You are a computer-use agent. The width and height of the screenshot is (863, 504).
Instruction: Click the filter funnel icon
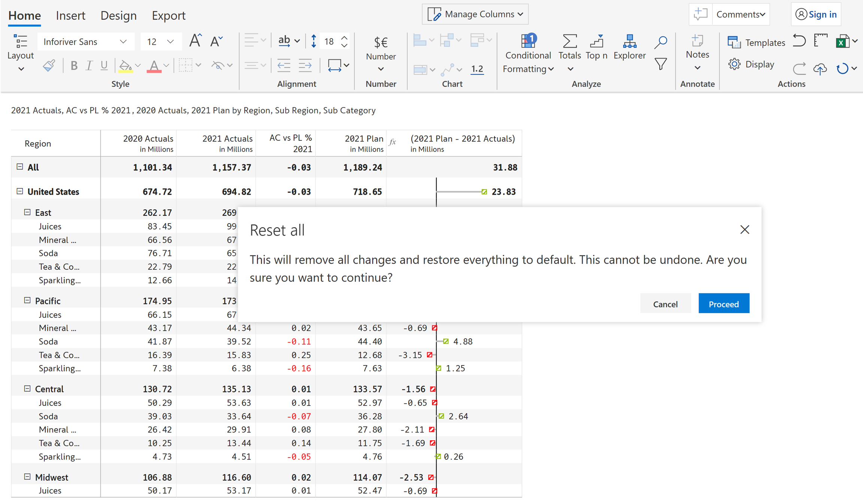[661, 64]
